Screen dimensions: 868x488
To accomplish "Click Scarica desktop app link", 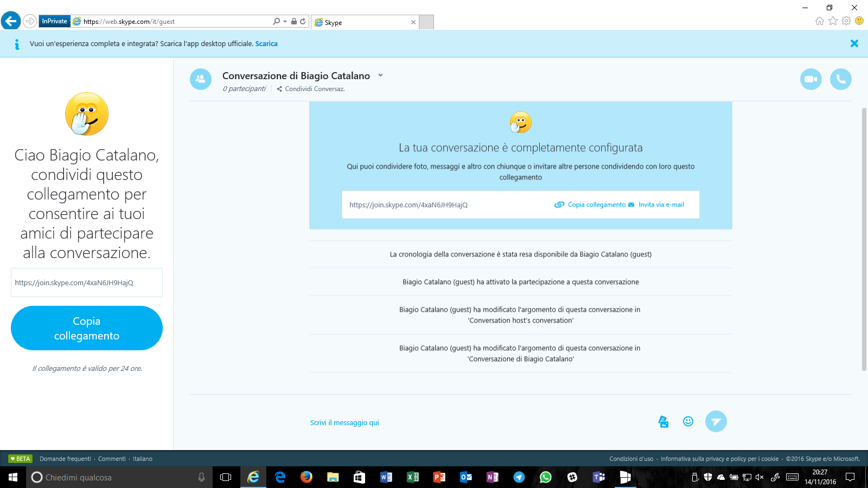I will 266,44.
